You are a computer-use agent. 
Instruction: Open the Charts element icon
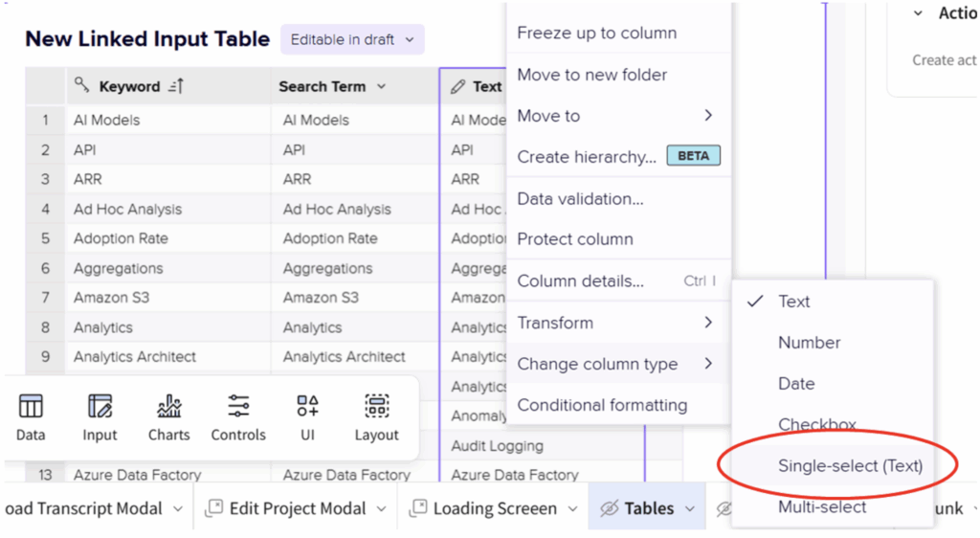pyautogui.click(x=168, y=407)
